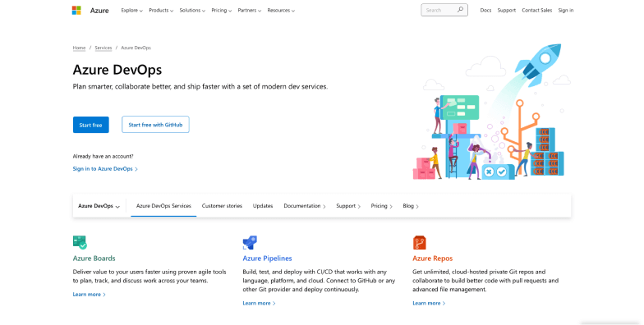The height and width of the screenshot is (325, 644).
Task: Click the Azure DevOps page title
Action: pyautogui.click(x=117, y=69)
